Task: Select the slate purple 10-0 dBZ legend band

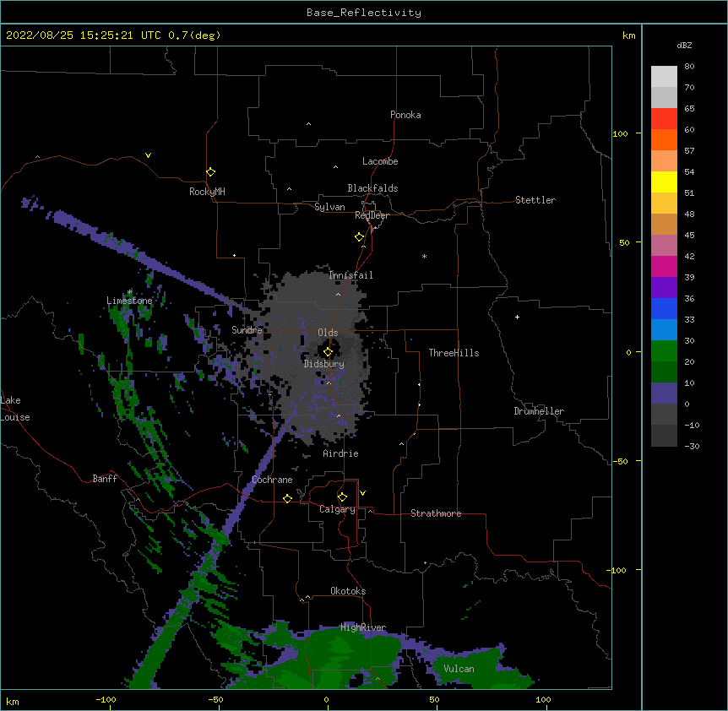Action: tap(664, 393)
